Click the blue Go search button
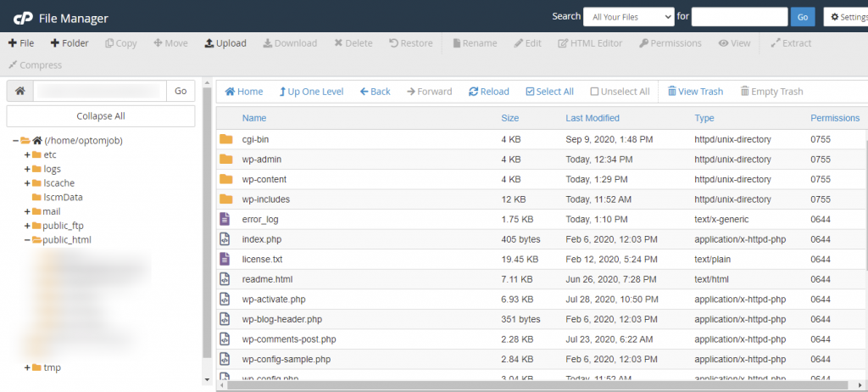The width and height of the screenshot is (868, 392). point(802,16)
